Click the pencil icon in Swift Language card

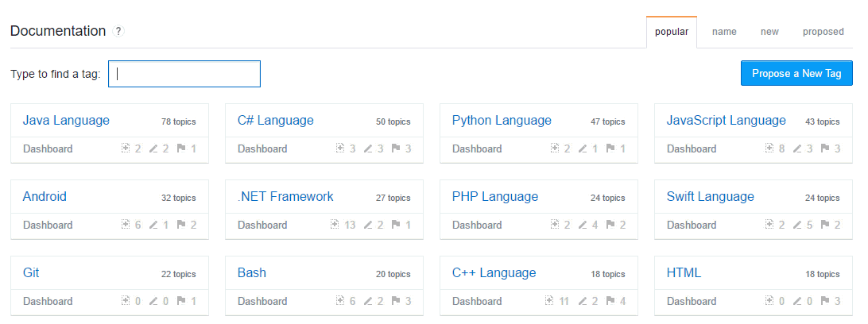[797, 225]
